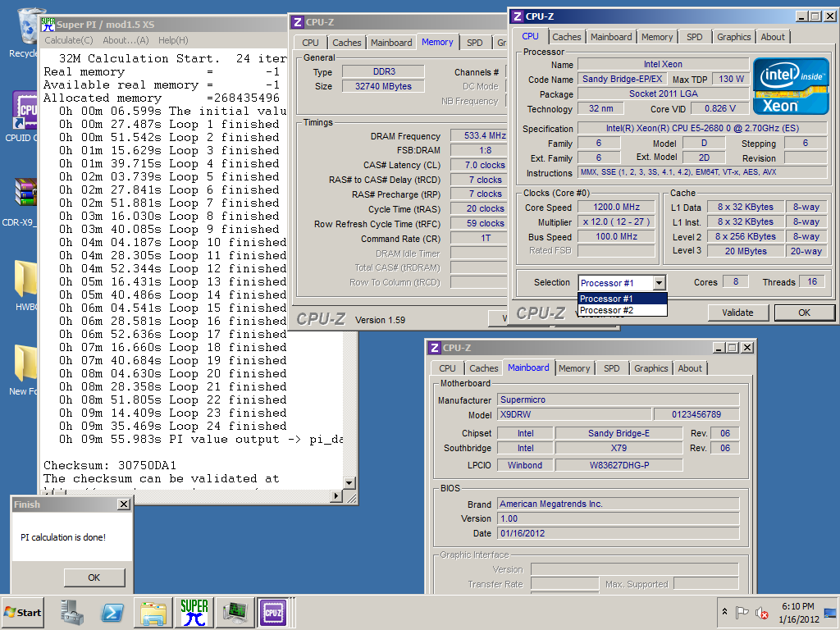840x630 pixels.
Task: Open About tab in Mainboard CPU-Z window
Action: [x=689, y=368]
